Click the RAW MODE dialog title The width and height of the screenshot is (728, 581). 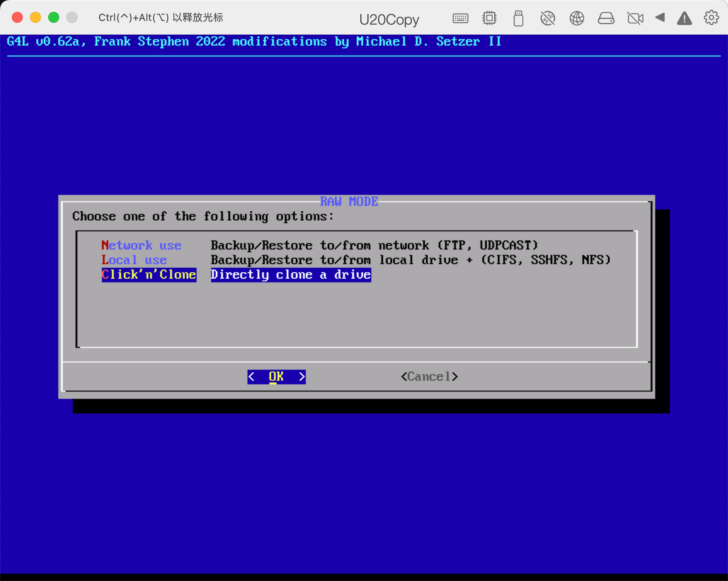point(349,202)
